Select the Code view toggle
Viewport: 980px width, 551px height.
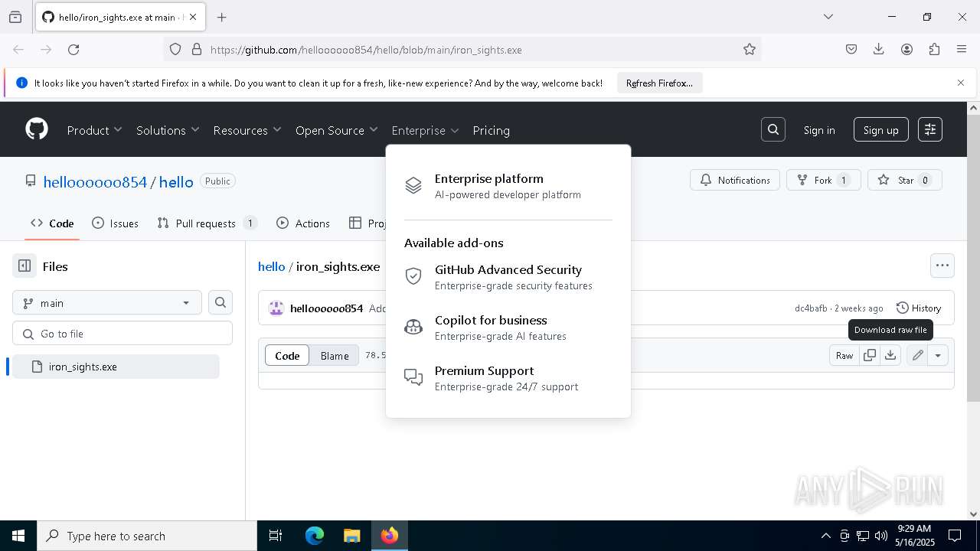point(287,355)
